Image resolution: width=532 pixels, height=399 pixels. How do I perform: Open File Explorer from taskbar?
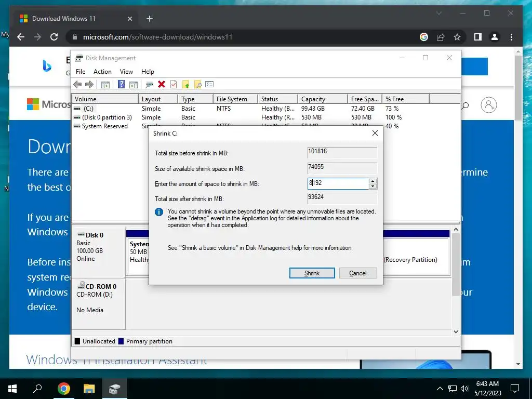89,389
